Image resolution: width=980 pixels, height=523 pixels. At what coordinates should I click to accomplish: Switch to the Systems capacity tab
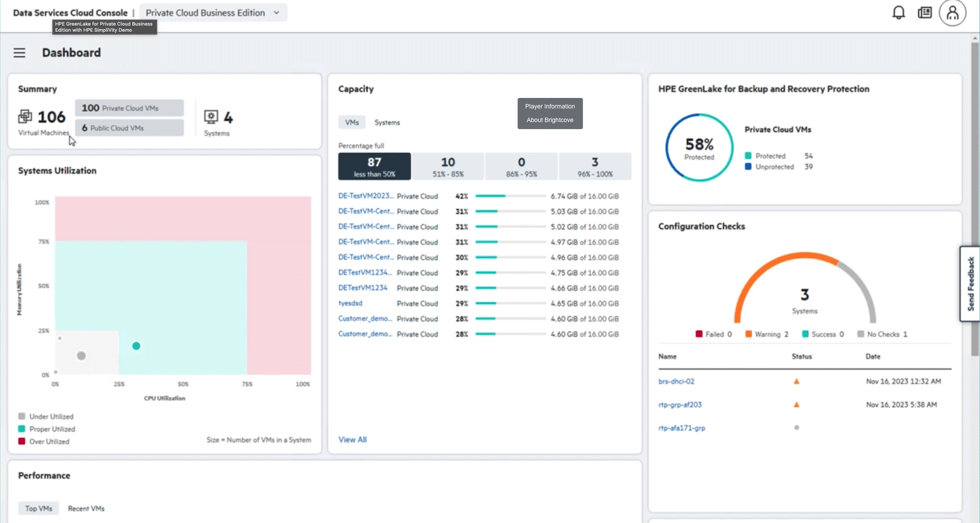tap(387, 122)
